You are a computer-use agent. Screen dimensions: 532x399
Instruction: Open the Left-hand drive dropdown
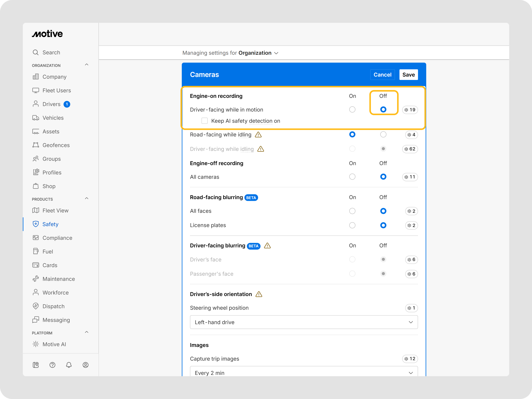point(304,322)
